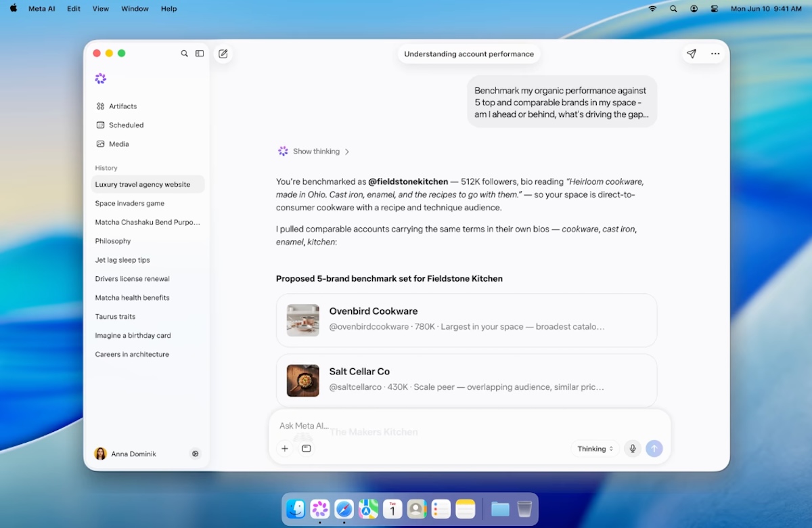Click Spotlight search in menu bar
The height and width of the screenshot is (528, 812).
[673, 9]
